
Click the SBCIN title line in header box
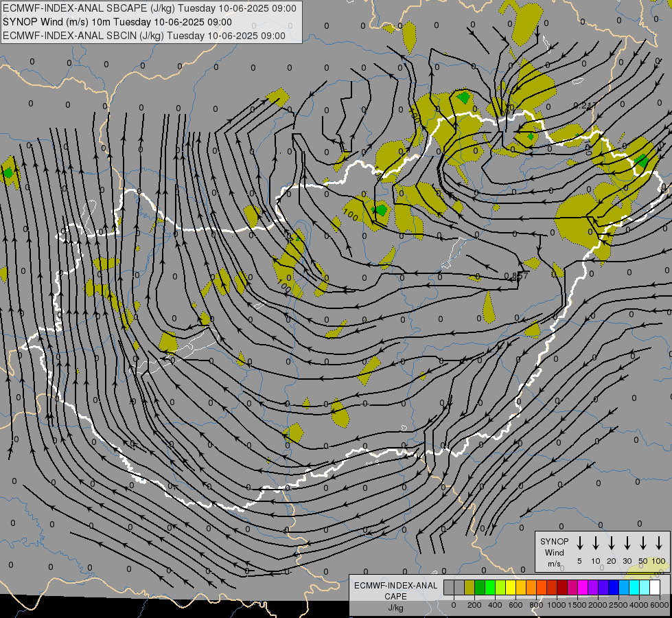[x=144, y=36]
